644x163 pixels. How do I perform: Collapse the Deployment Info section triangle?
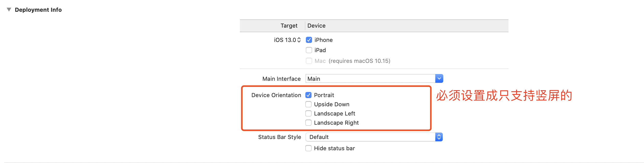tap(9, 10)
